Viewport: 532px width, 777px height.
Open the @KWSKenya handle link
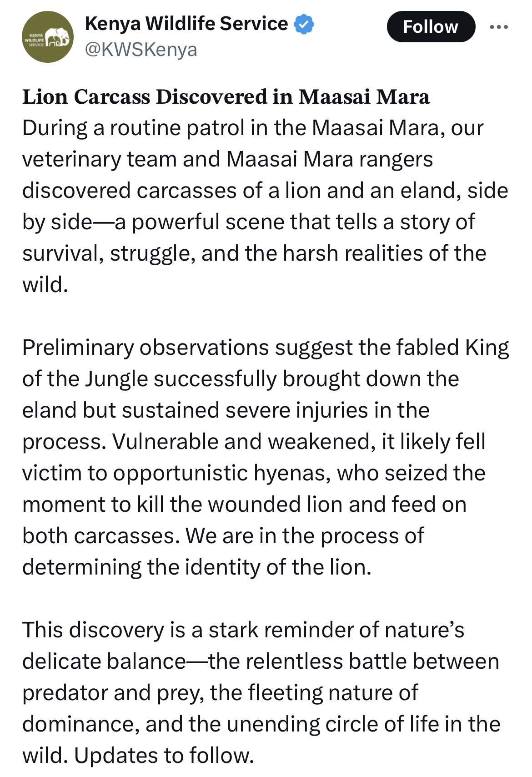[141, 49]
